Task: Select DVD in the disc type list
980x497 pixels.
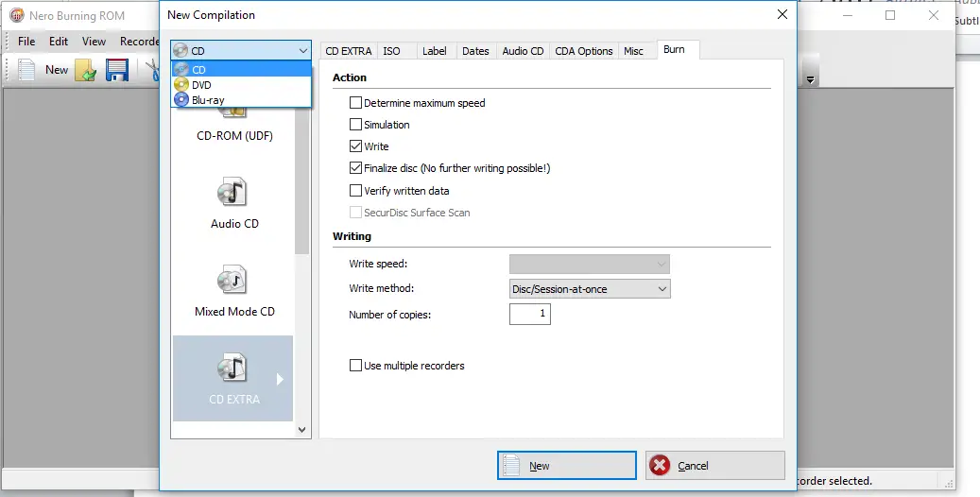Action: click(x=241, y=84)
